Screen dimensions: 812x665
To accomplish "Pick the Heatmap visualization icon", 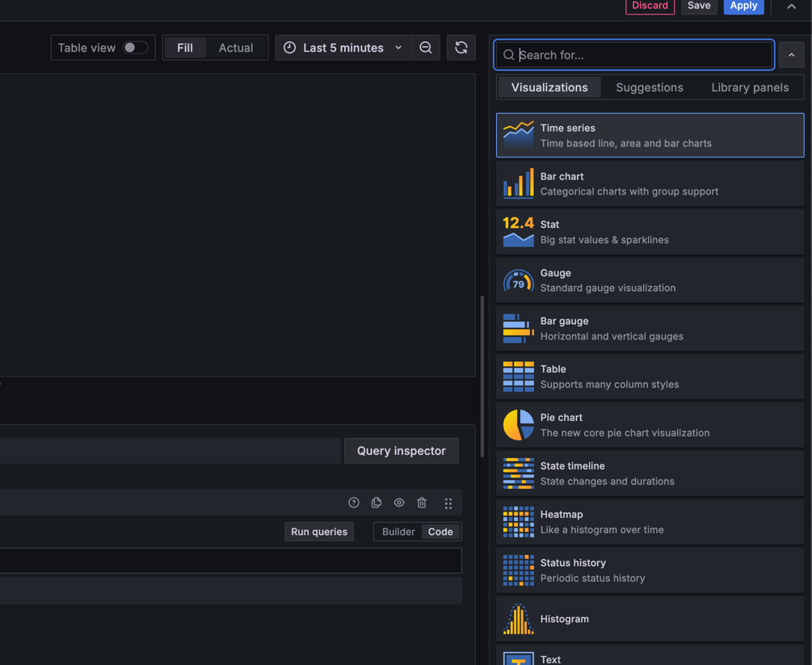I will pos(518,522).
